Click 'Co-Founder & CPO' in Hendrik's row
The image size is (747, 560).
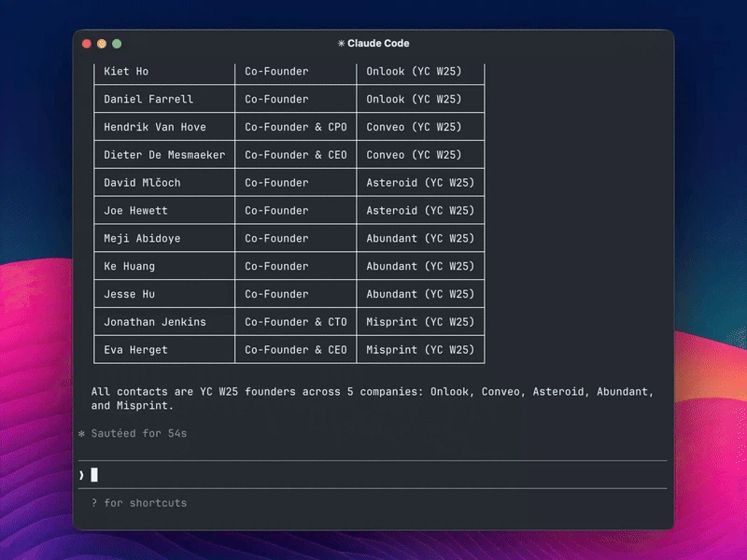click(296, 127)
